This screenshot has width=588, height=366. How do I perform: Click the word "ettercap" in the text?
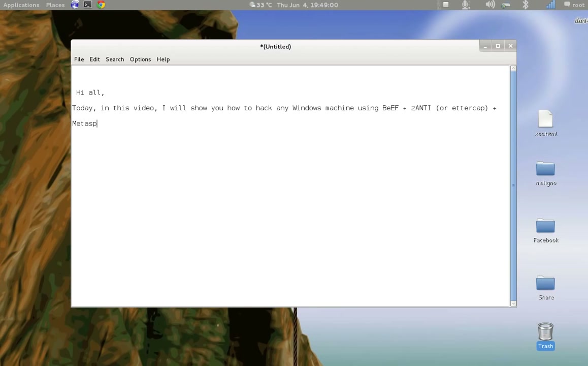pyautogui.click(x=467, y=108)
